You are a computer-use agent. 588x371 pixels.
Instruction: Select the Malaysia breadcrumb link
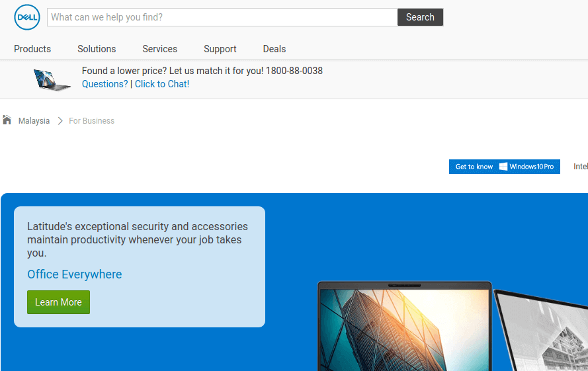click(34, 121)
